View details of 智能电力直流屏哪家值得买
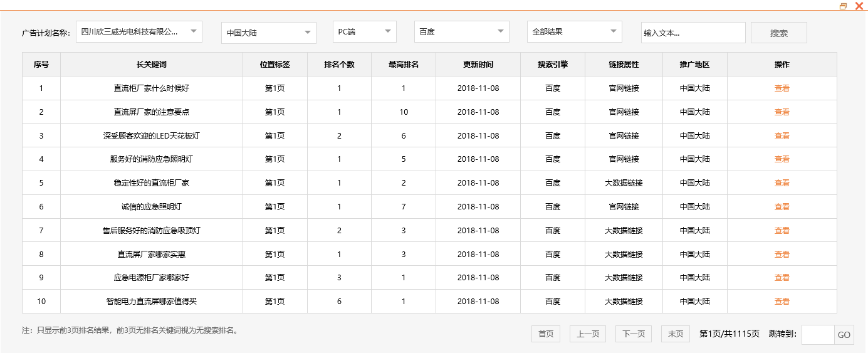This screenshot has height=353, width=868. 782,302
